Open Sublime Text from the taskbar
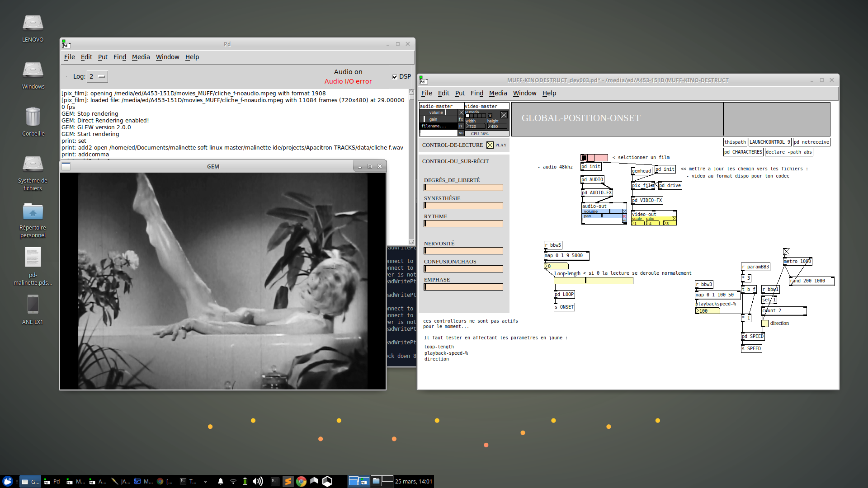 tap(288, 481)
